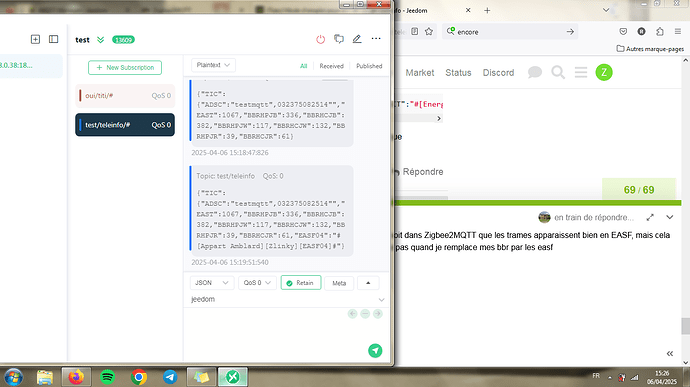Click the new connection plus icon

tap(35, 39)
